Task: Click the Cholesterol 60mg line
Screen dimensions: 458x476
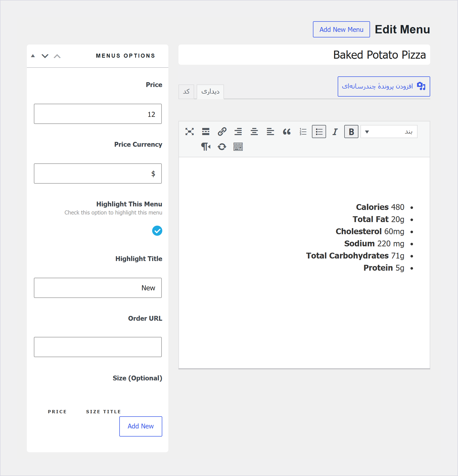Action: coord(370,231)
